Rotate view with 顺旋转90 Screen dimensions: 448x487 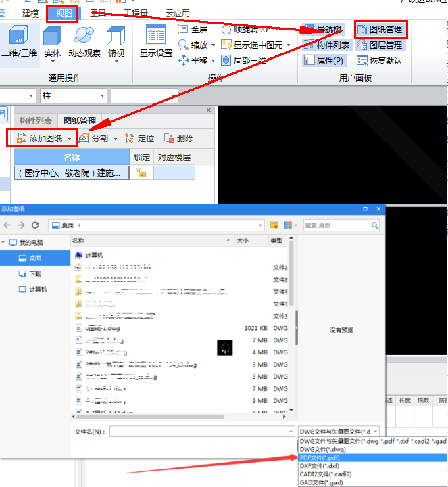point(245,30)
